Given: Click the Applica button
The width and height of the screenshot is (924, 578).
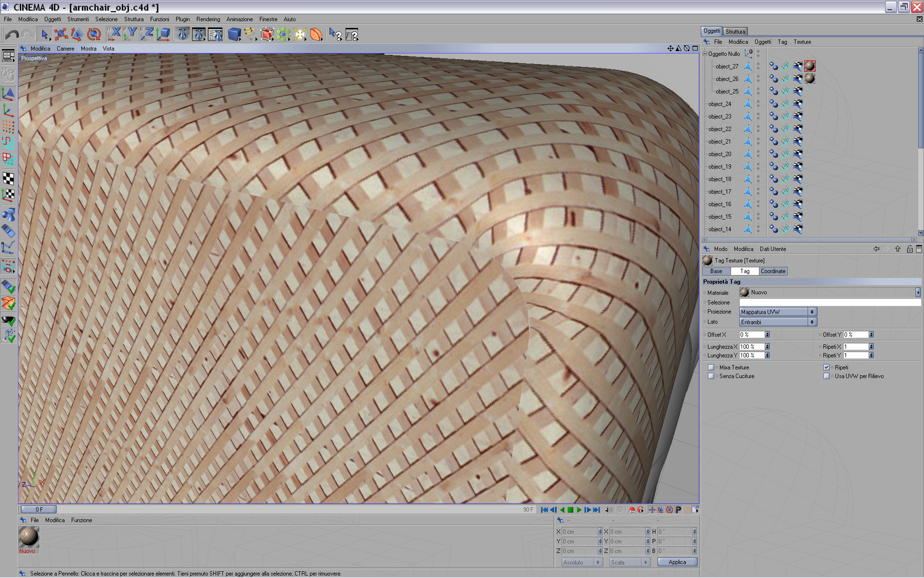Looking at the screenshot, I should coord(677,562).
